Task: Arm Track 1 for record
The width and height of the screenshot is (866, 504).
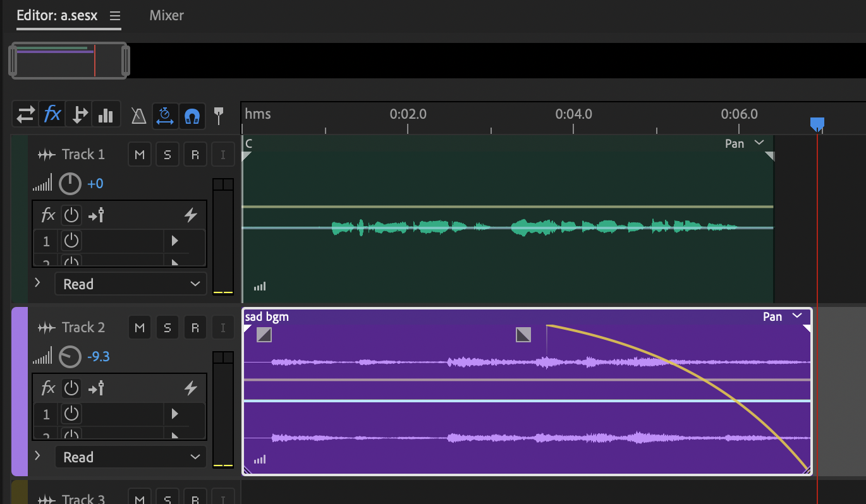Action: coord(195,155)
